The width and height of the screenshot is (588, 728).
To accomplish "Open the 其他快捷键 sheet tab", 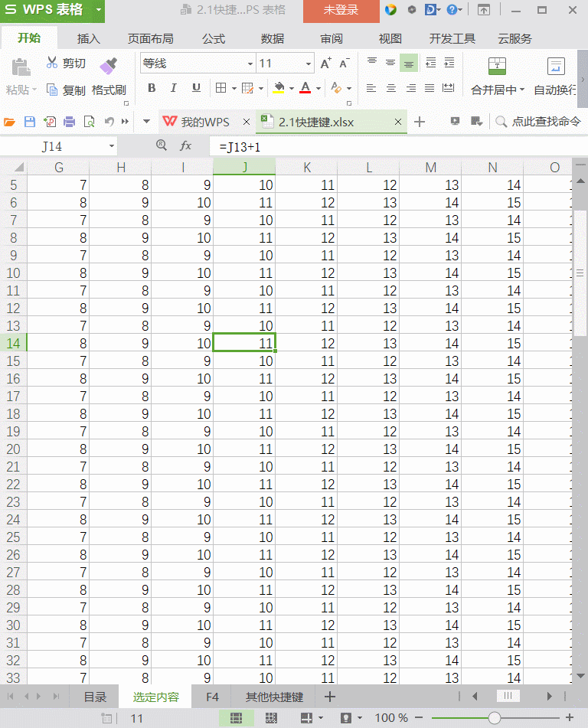I will click(274, 697).
